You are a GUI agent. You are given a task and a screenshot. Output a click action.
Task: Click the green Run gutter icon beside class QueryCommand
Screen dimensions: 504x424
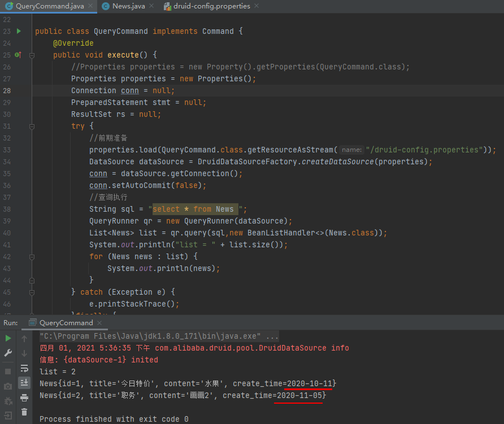click(x=19, y=31)
